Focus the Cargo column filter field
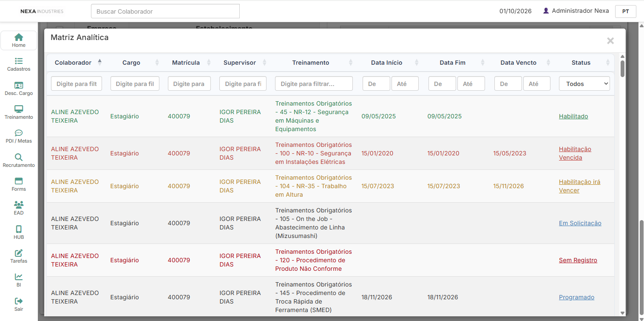Image resolution: width=644 pixels, height=321 pixels. coord(135,84)
